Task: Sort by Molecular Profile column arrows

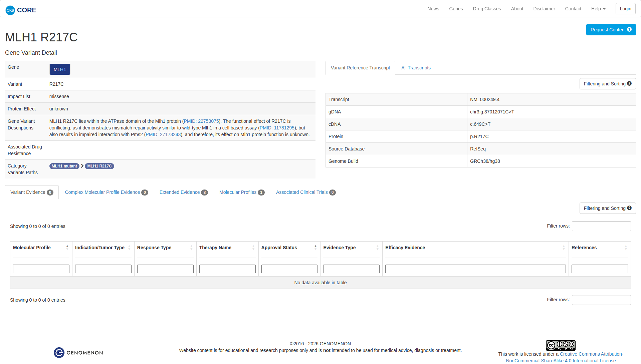Action: [67, 248]
